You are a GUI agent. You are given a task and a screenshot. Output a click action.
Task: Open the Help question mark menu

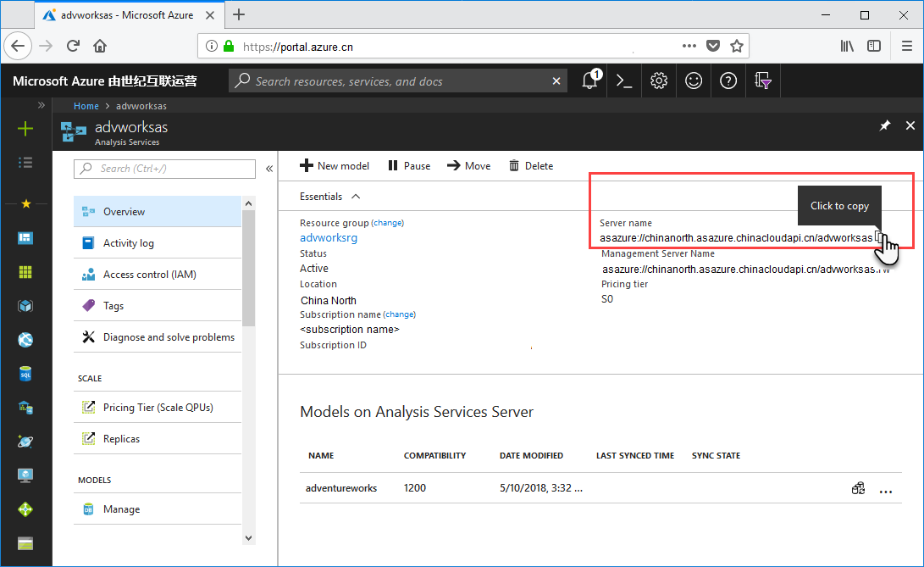728,81
